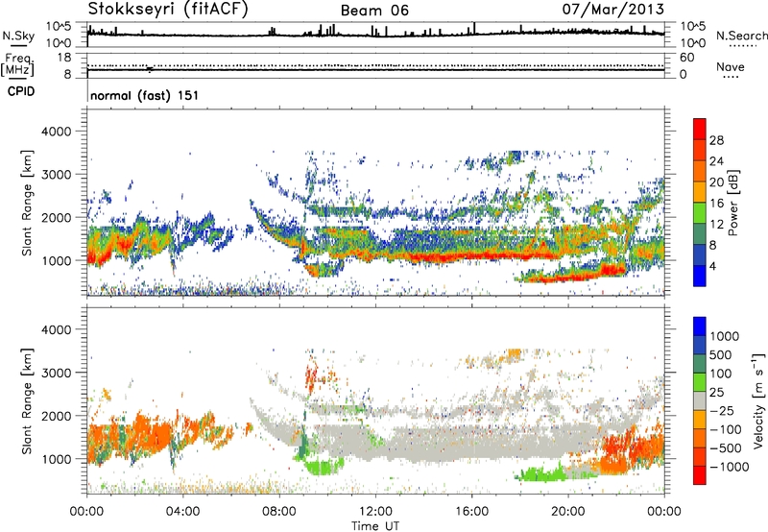Click the 'Stokkseyri (fitACF)' plot title

(168, 9)
